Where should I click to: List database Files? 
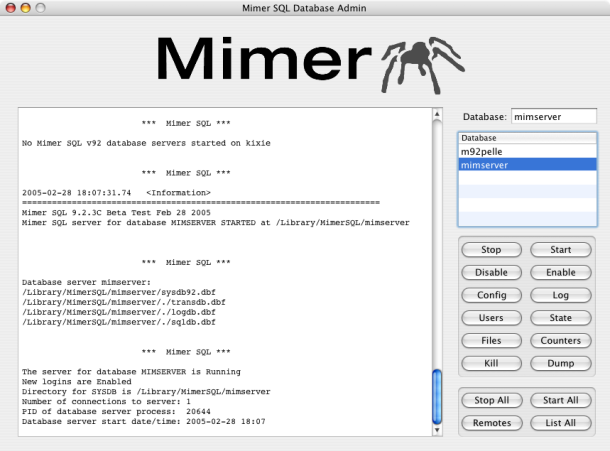491,340
